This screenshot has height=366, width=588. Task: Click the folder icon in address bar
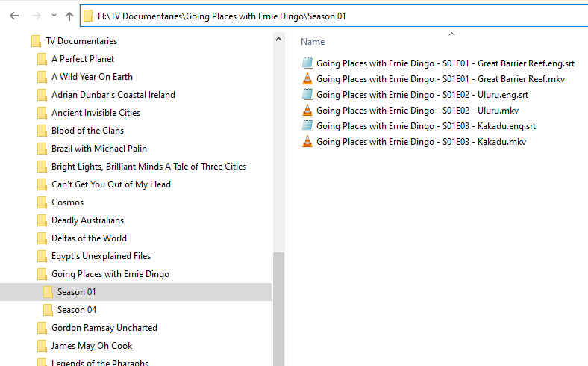tap(88, 16)
